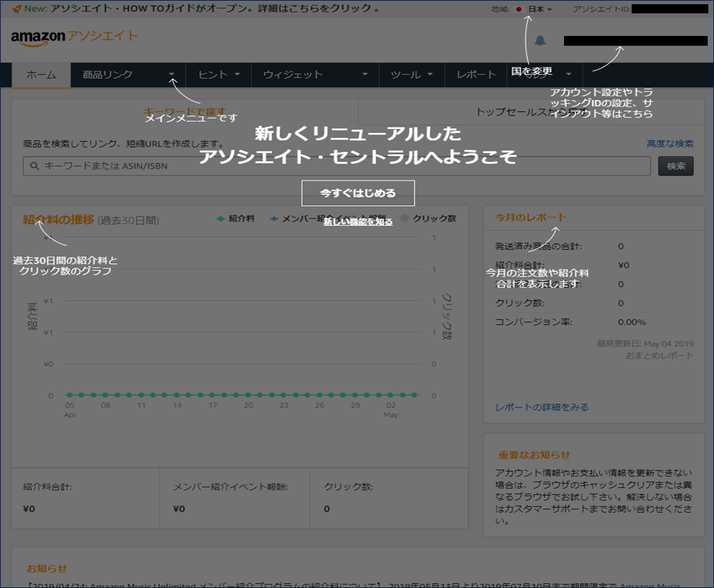714x588 pixels.
Task: Click the Japan flag icon in 地域 selector
Action: pos(518,9)
